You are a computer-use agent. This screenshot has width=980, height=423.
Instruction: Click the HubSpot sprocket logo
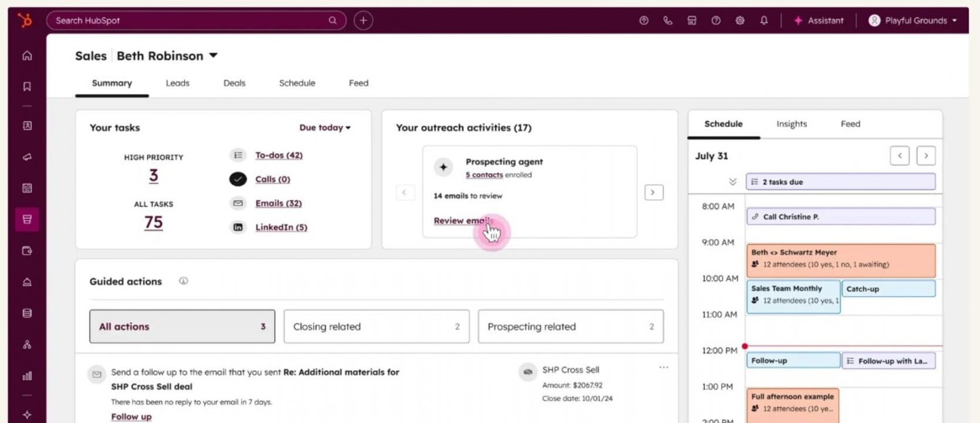25,21
